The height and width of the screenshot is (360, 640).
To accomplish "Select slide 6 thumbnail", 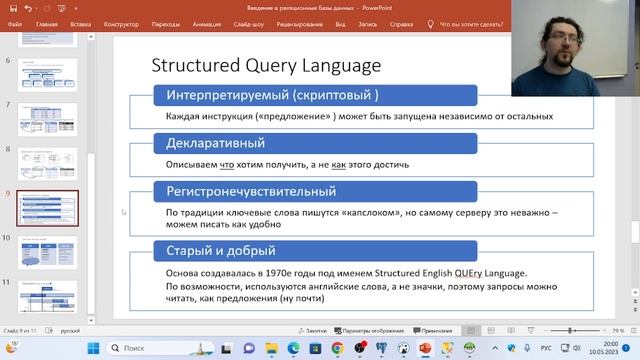I will (x=47, y=75).
